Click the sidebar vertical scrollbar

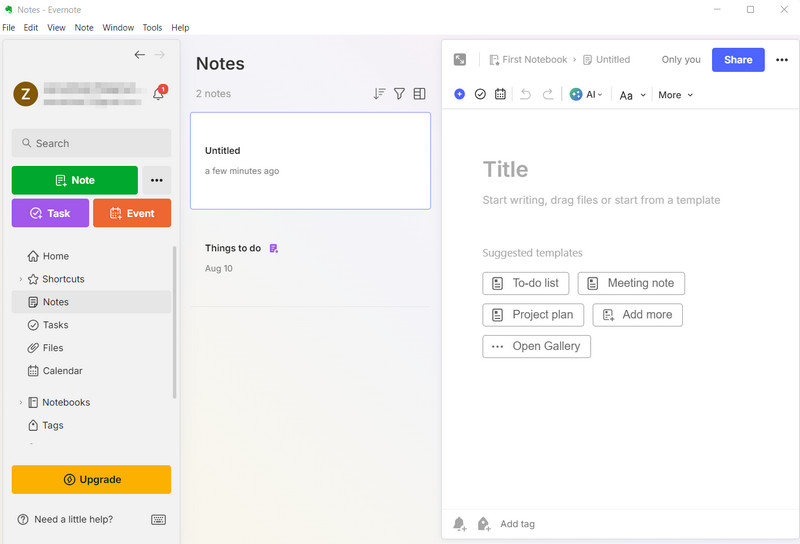click(174, 322)
